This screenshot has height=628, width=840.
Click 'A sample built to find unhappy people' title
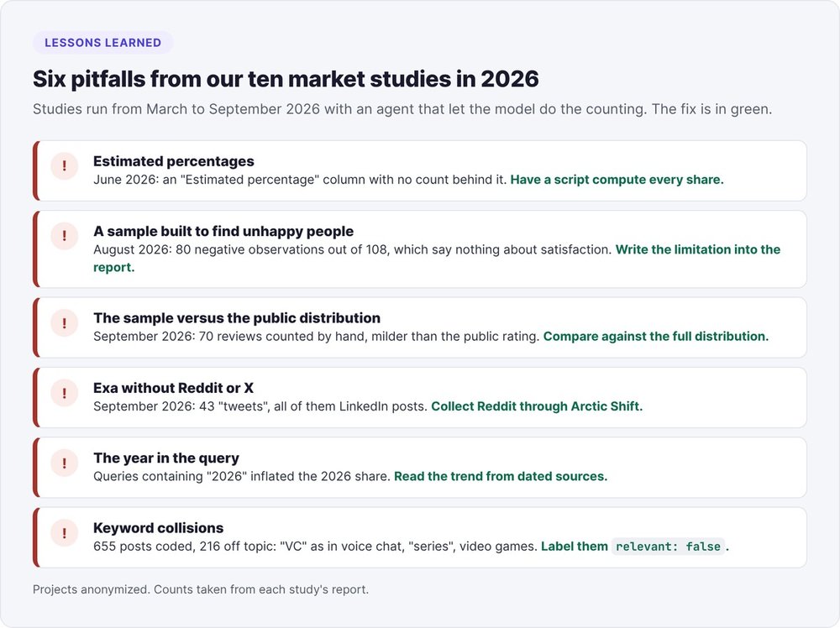pos(223,231)
